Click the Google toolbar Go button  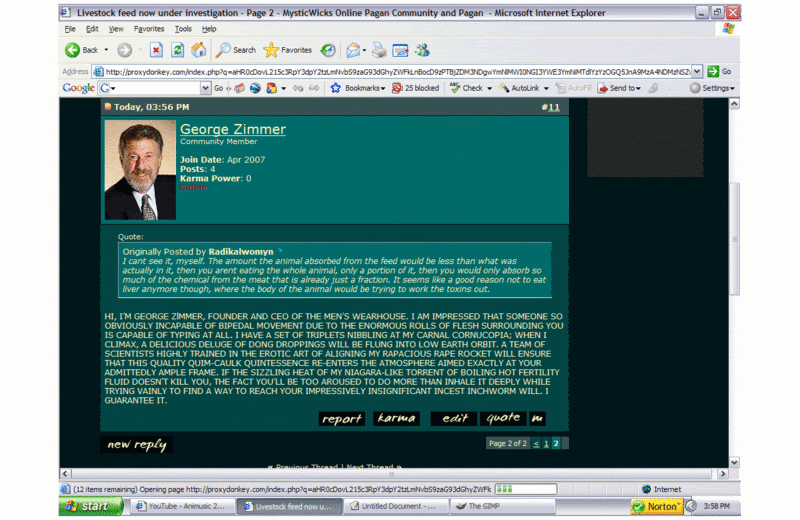click(218, 88)
